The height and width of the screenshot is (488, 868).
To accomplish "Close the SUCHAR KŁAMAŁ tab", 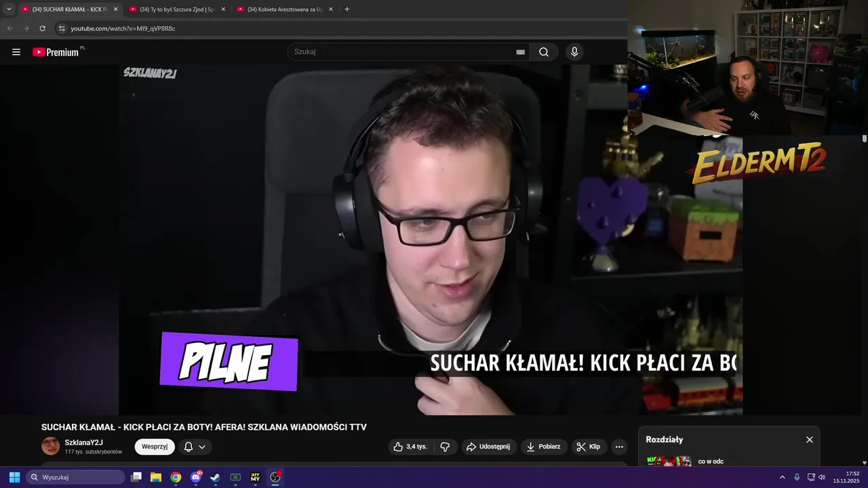I will pyautogui.click(x=115, y=9).
